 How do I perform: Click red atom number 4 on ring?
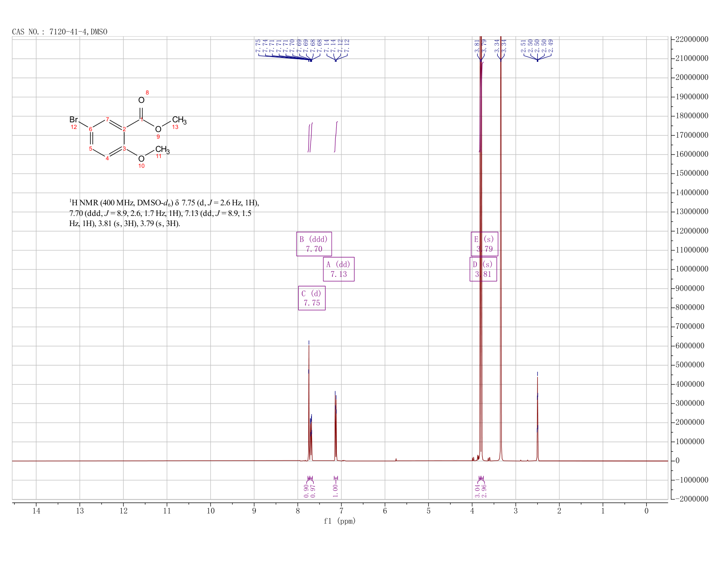pyautogui.click(x=107, y=159)
